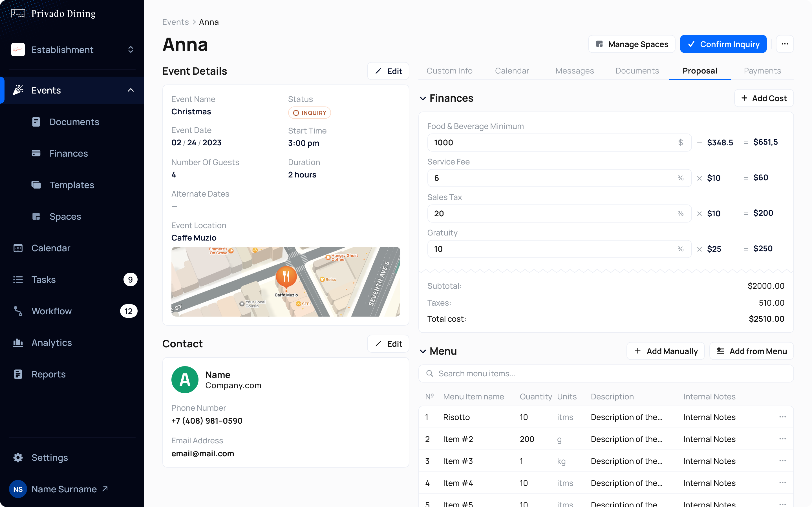Click the menu items search field

tap(604, 373)
